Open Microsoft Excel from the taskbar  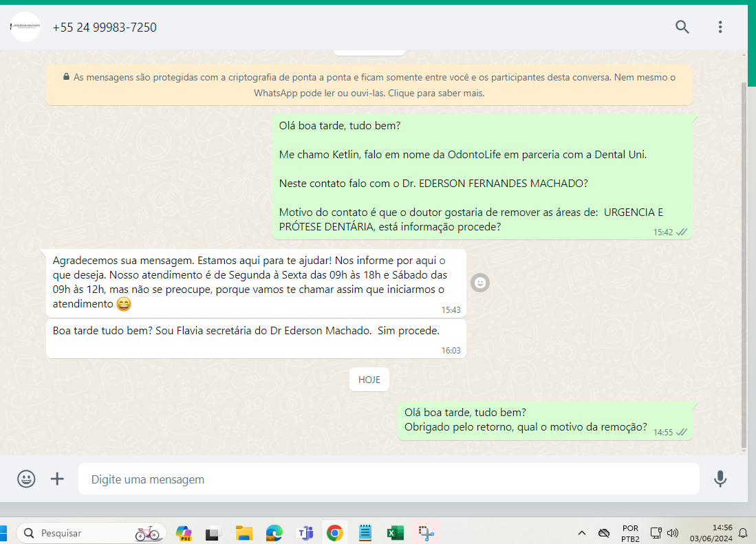click(x=395, y=533)
